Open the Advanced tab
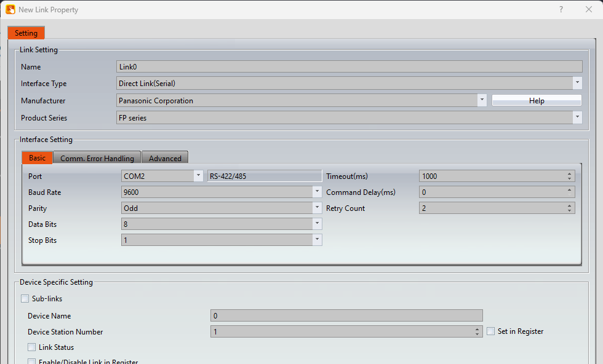Screen dimensions: 603x364 coord(165,158)
